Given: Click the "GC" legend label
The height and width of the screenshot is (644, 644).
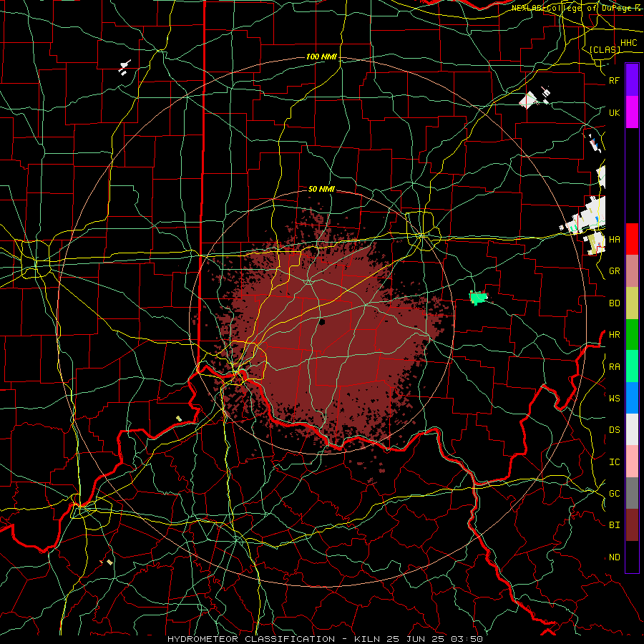Looking at the screenshot, I should 614,494.
